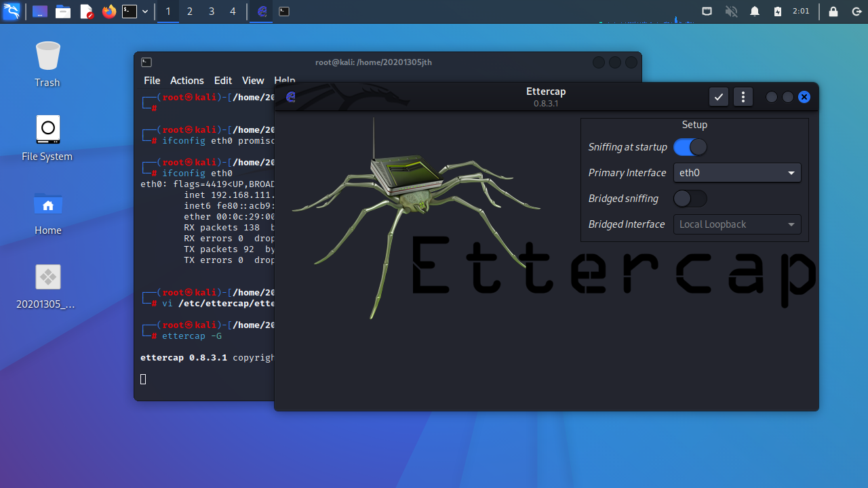
Task: Select Trash desktop icon
Action: point(47,64)
